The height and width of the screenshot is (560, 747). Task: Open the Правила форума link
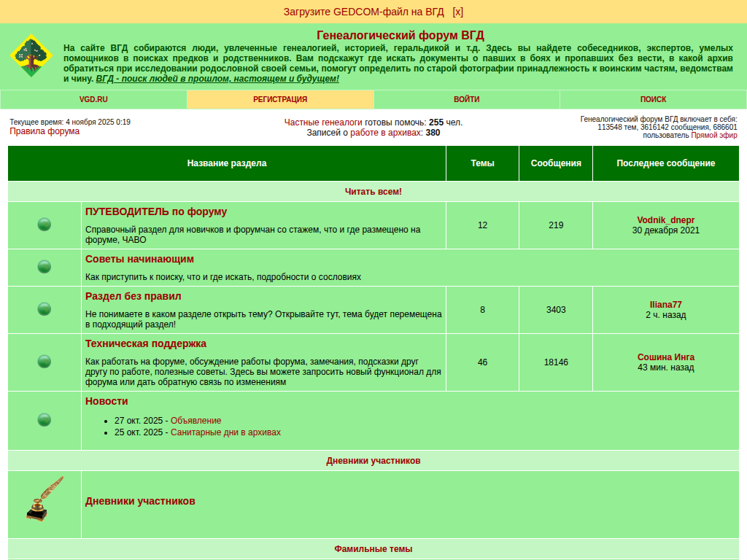point(44,131)
